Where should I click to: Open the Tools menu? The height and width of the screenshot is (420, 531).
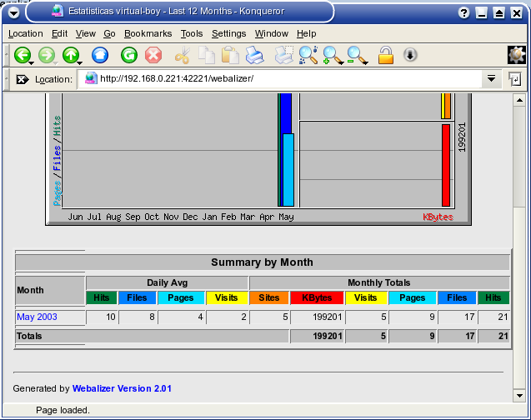[x=192, y=33]
